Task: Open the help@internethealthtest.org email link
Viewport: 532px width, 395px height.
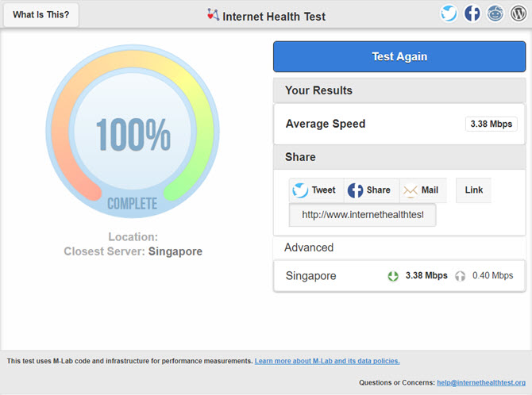Action: (481, 382)
